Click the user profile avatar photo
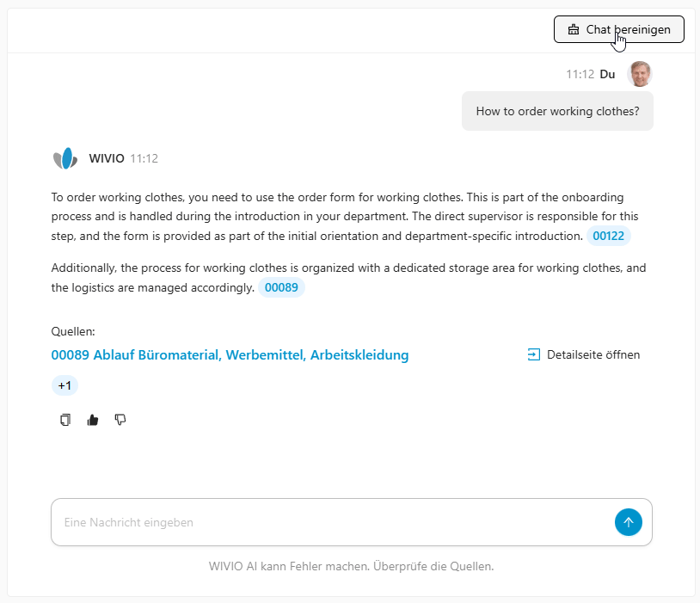 pos(639,74)
